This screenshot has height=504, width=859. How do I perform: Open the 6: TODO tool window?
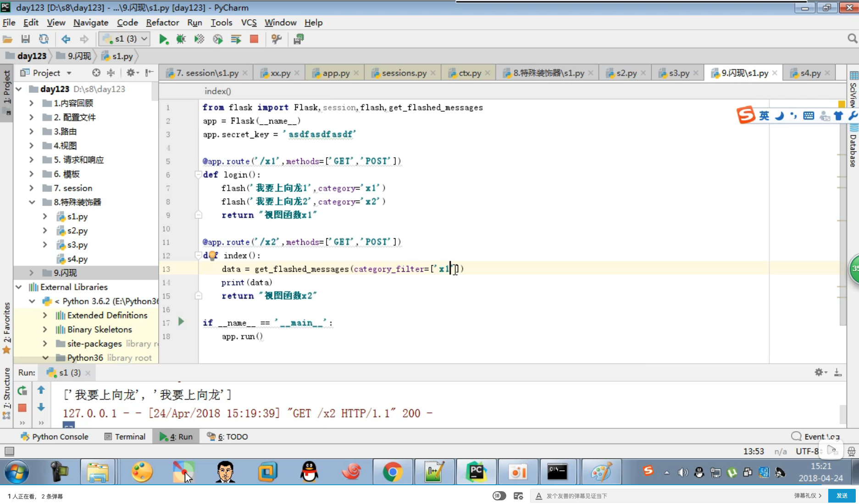tap(227, 437)
